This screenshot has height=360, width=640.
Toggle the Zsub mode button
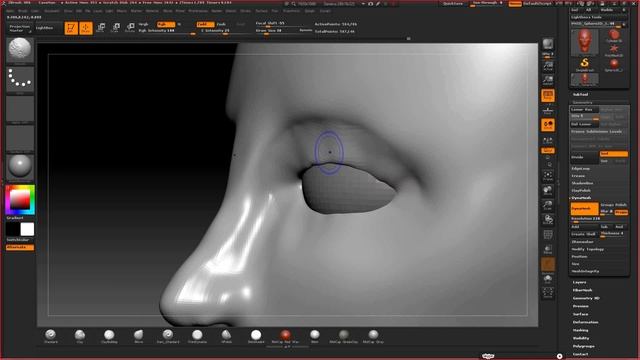(221, 24)
